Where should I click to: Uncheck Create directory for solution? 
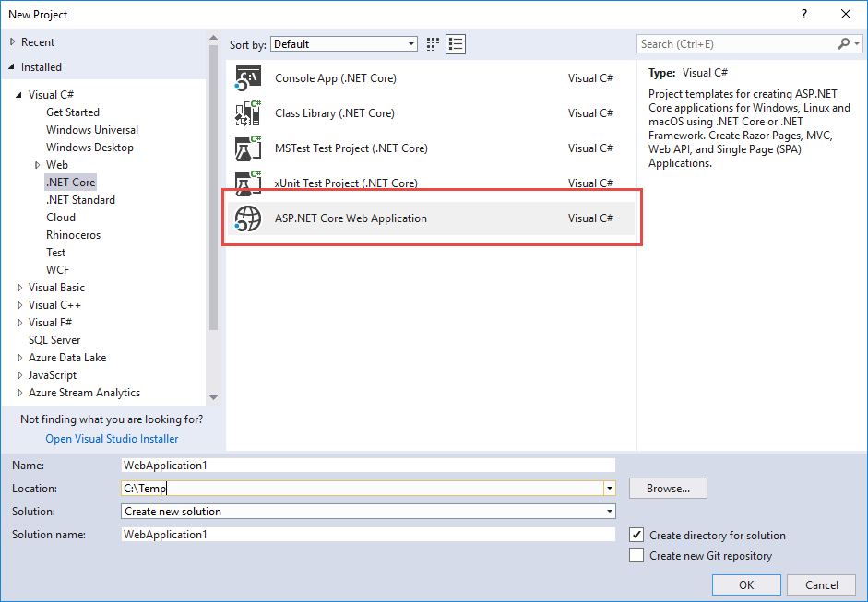tap(636, 535)
